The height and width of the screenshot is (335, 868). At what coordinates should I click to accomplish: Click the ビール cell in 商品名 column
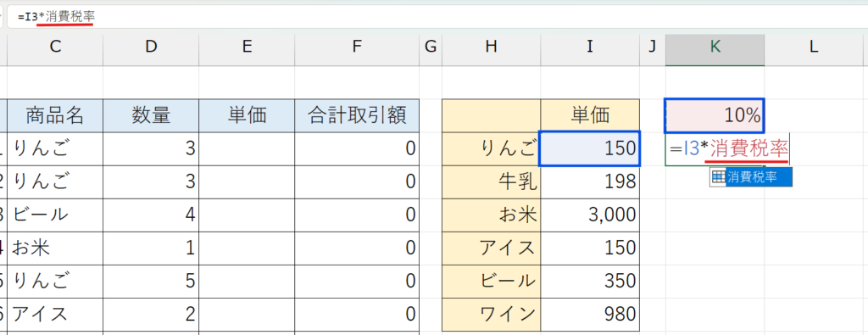pos(55,215)
